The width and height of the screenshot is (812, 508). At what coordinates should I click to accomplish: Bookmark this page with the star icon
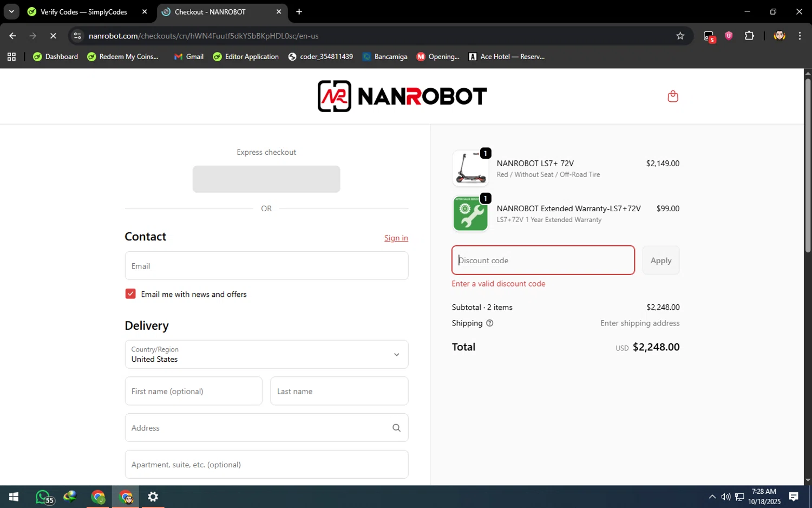pyautogui.click(x=680, y=36)
